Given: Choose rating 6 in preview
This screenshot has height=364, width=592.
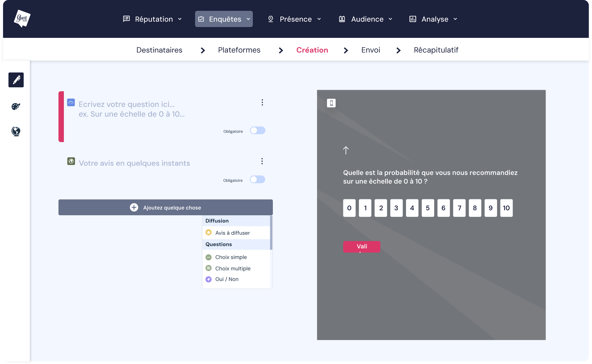Looking at the screenshot, I should (443, 208).
